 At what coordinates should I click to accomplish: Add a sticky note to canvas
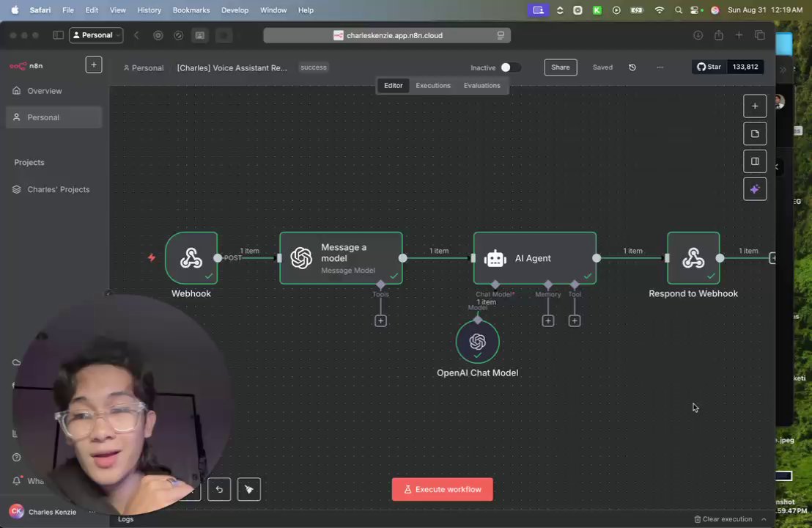click(755, 133)
